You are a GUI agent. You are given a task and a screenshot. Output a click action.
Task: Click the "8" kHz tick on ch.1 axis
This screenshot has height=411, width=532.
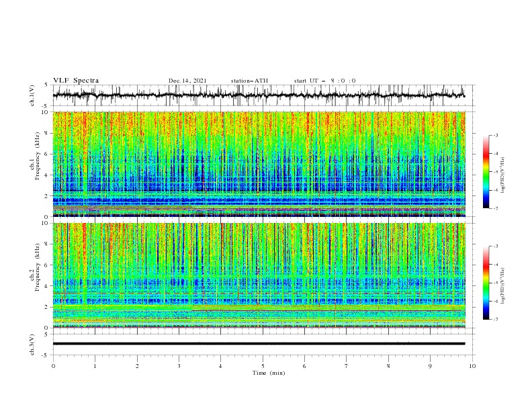pyautogui.click(x=48, y=133)
